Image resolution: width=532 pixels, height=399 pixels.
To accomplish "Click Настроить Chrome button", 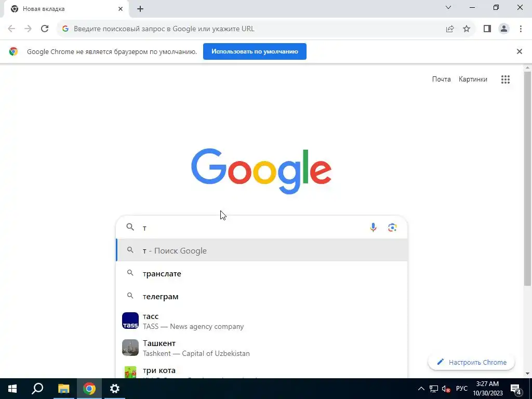I will point(472,362).
